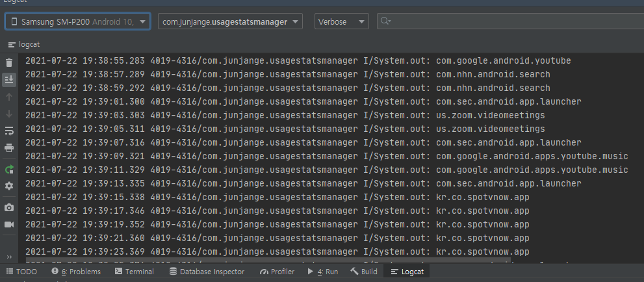The width and height of the screenshot is (644, 282).
Task: Click youtube.music line at 19:39:09.321
Action: point(327,156)
